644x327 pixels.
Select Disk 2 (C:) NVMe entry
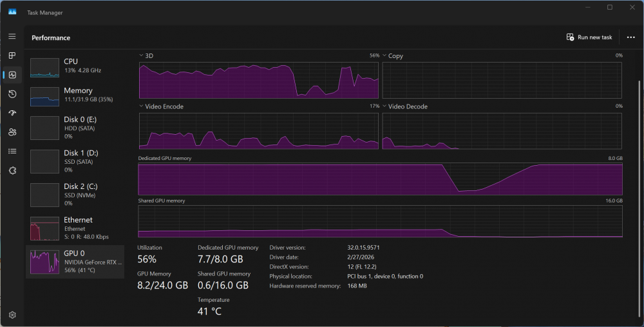75,194
